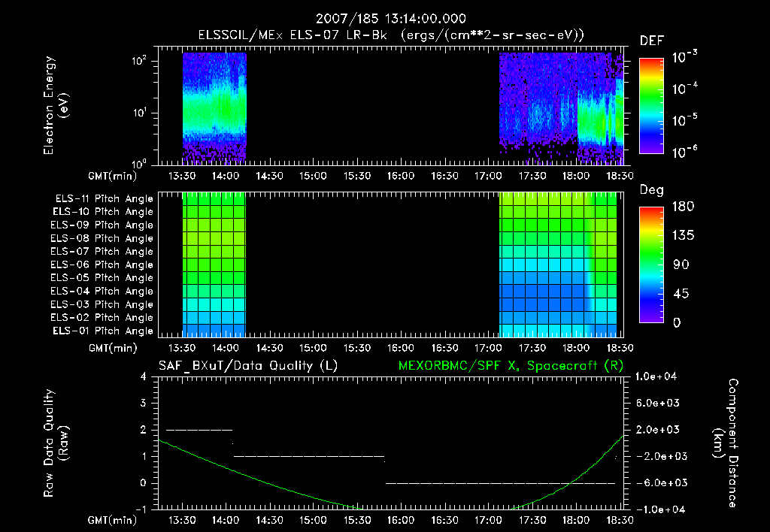This screenshot has width=770, height=532.
Task: Click the 0 tick label on the Deg scale
Action: pyautogui.click(x=678, y=323)
